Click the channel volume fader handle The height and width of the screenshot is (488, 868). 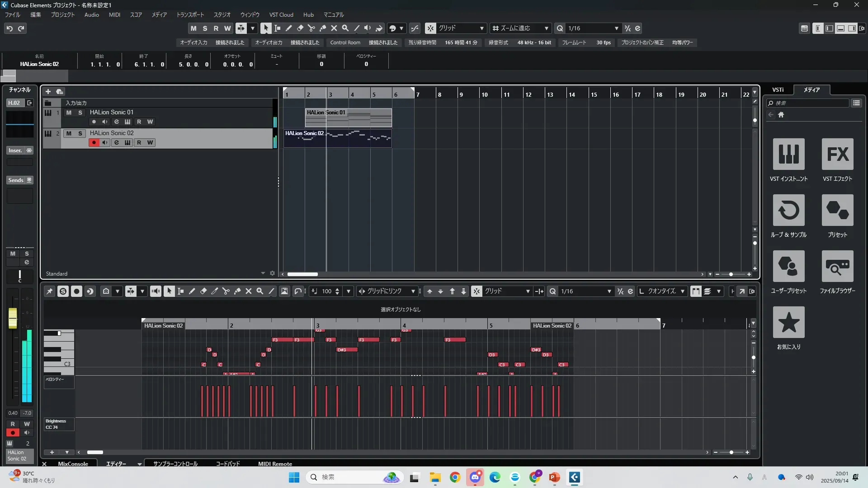[x=13, y=318]
